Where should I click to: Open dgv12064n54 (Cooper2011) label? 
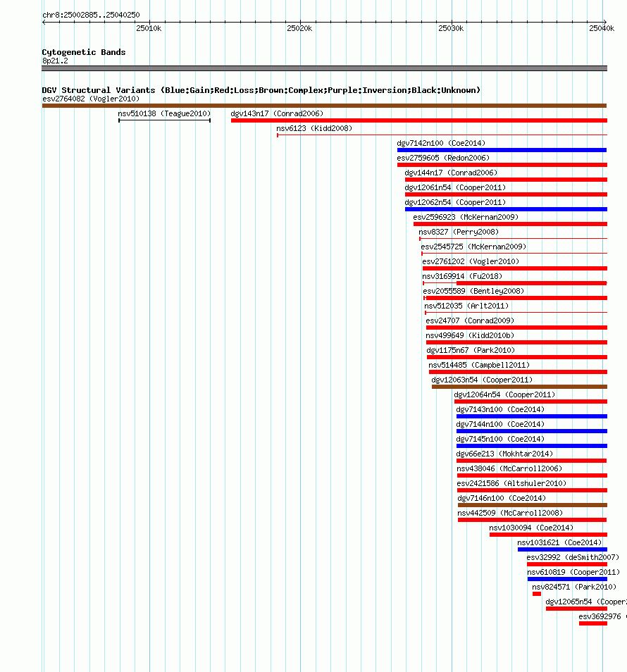point(504,394)
